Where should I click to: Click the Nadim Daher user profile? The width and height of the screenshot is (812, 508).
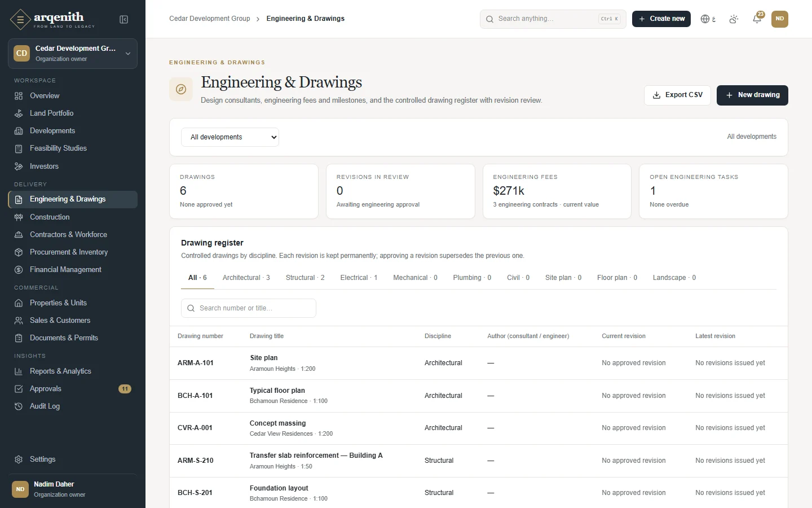coord(73,489)
